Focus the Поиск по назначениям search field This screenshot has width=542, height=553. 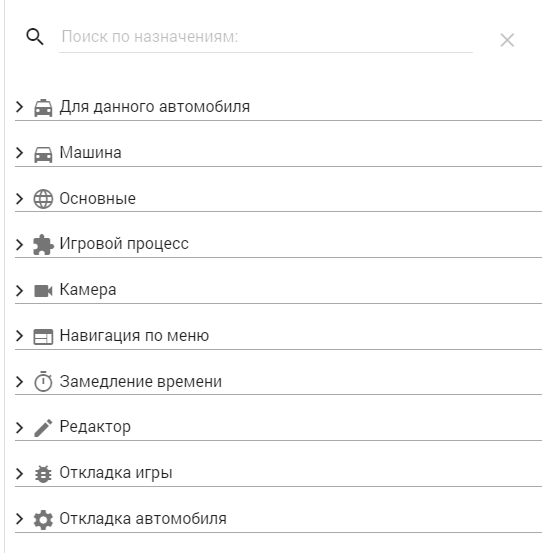point(266,37)
